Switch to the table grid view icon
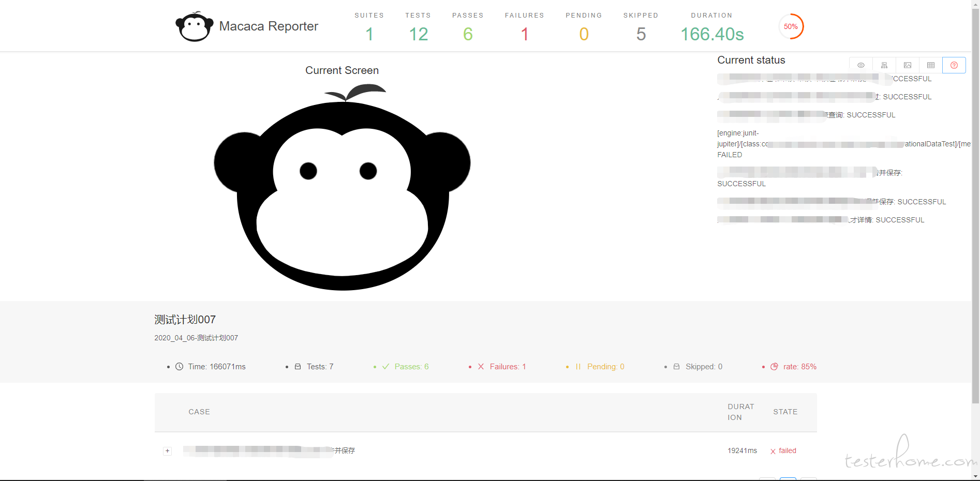 (x=931, y=65)
